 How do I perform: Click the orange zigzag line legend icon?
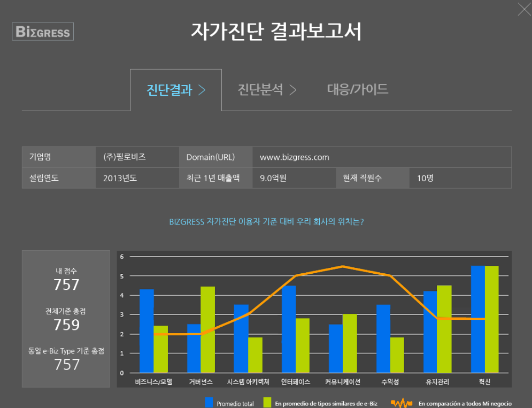coord(402,403)
